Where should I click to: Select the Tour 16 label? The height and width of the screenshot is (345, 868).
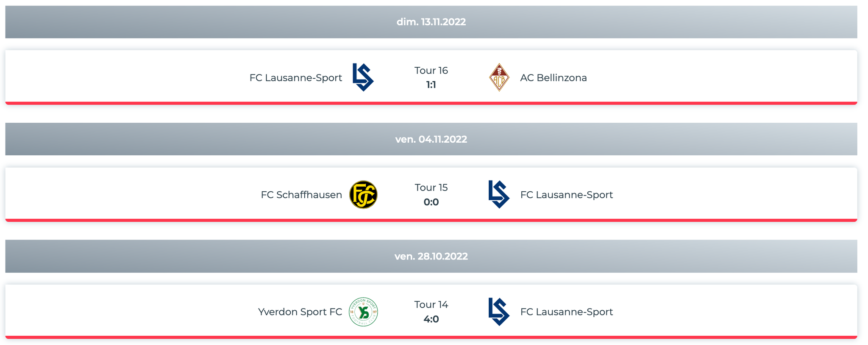[431, 70]
